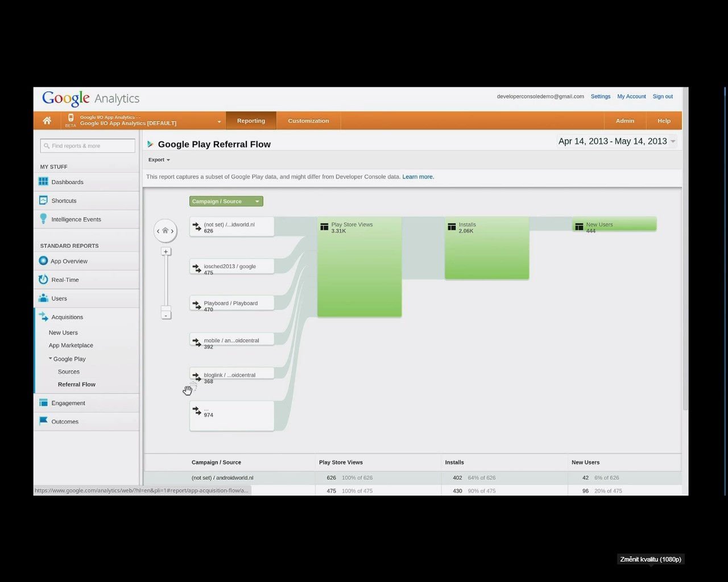This screenshot has height=582, width=728.
Task: Open the Campaign / Source dropdown
Action: pyautogui.click(x=226, y=201)
